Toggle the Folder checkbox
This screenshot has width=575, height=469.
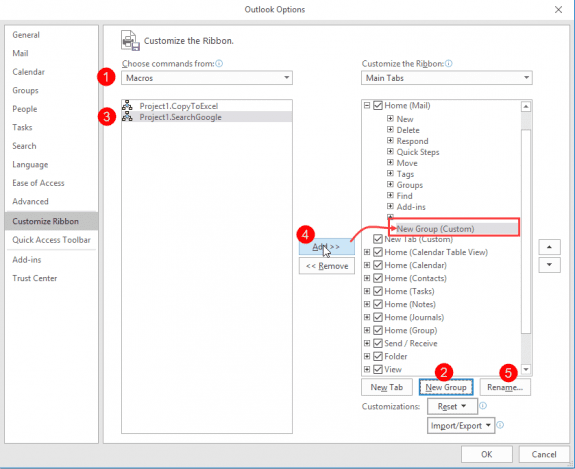coord(378,356)
